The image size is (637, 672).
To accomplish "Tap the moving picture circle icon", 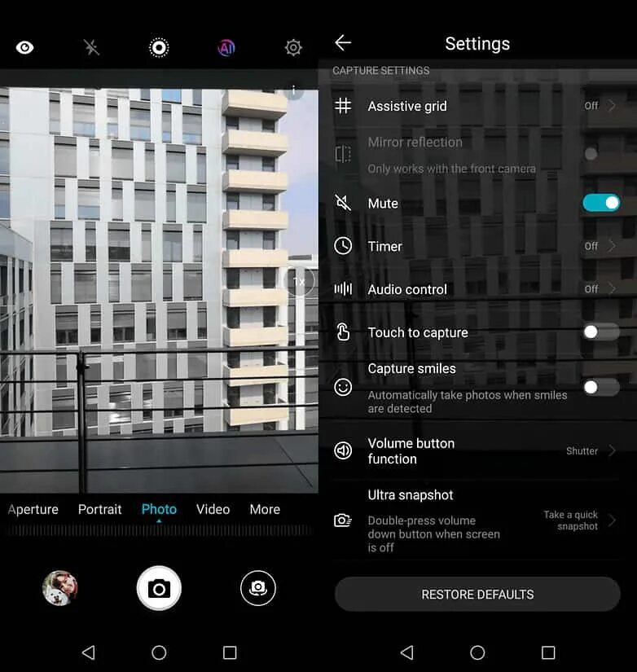I will click(x=159, y=47).
